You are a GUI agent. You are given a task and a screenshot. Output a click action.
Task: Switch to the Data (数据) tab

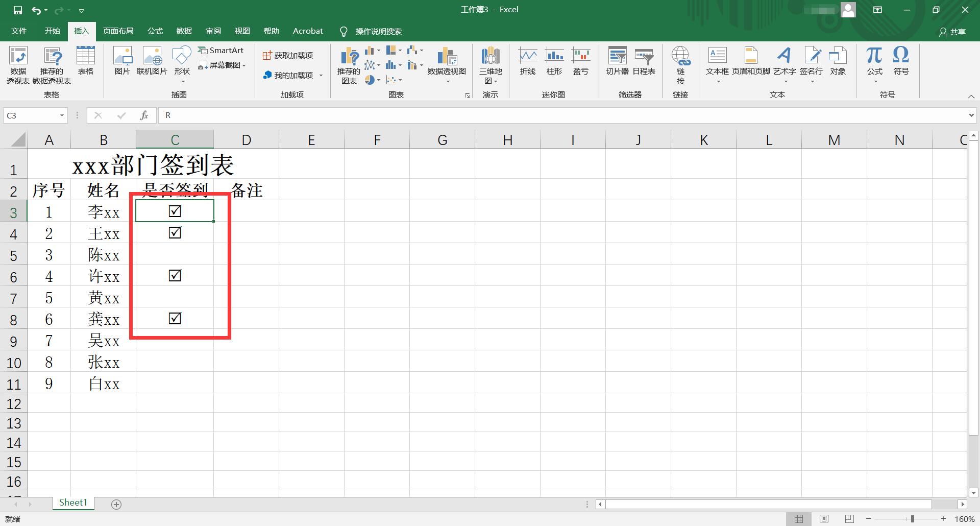point(184,31)
